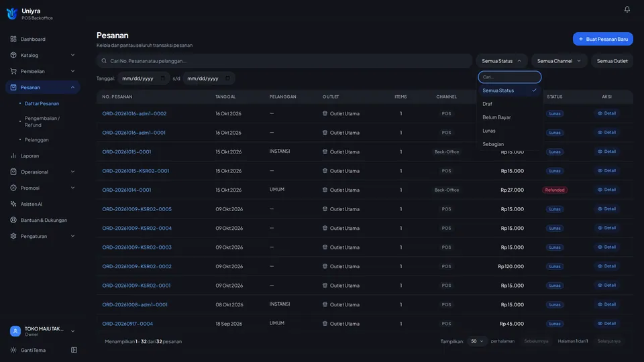Select Sebagian status option
The image size is (644, 362).
(x=509, y=144)
